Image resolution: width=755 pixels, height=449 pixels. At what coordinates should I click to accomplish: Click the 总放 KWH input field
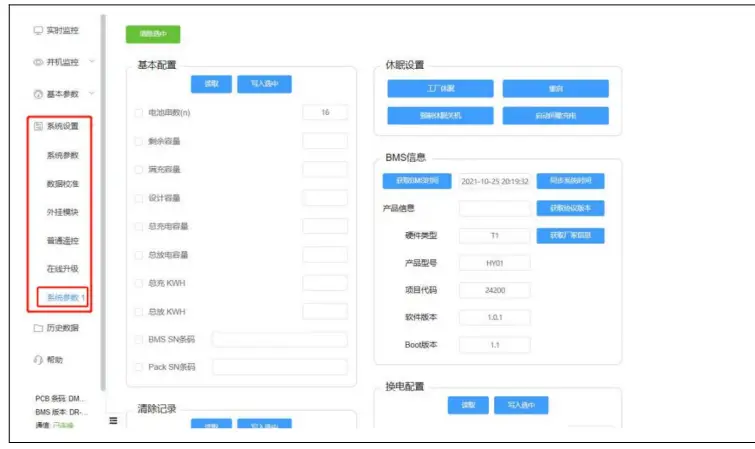click(325, 312)
